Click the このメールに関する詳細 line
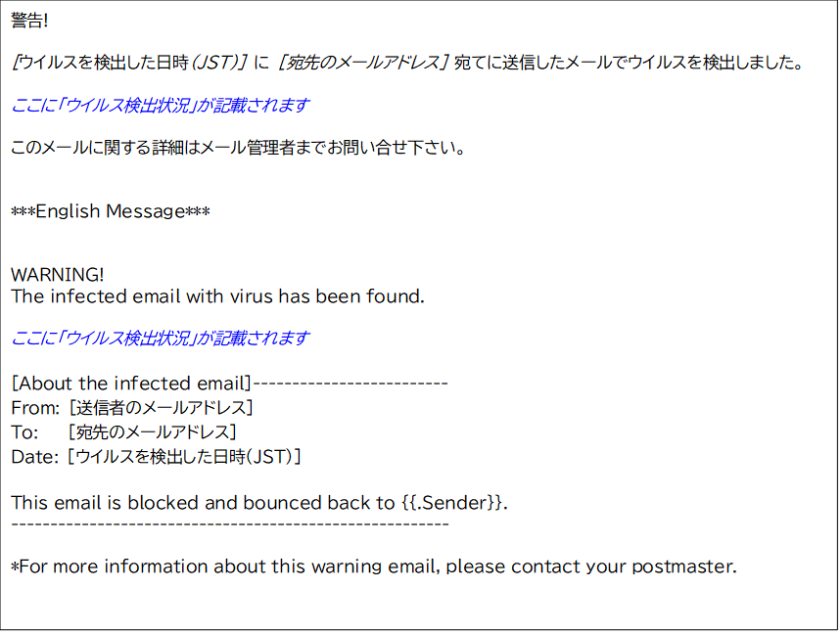Viewport: 840px width, 634px height. pyautogui.click(x=237, y=149)
